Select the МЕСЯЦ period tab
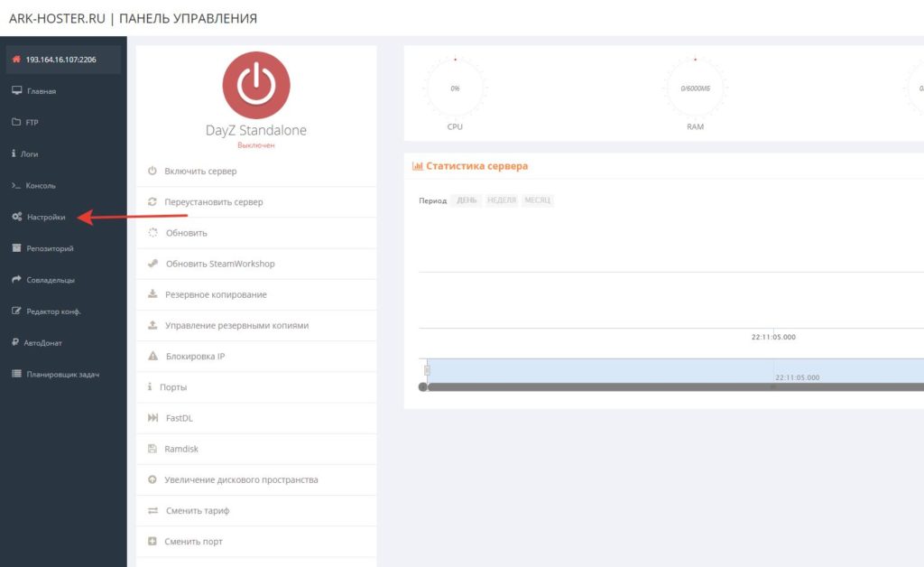 (x=538, y=200)
